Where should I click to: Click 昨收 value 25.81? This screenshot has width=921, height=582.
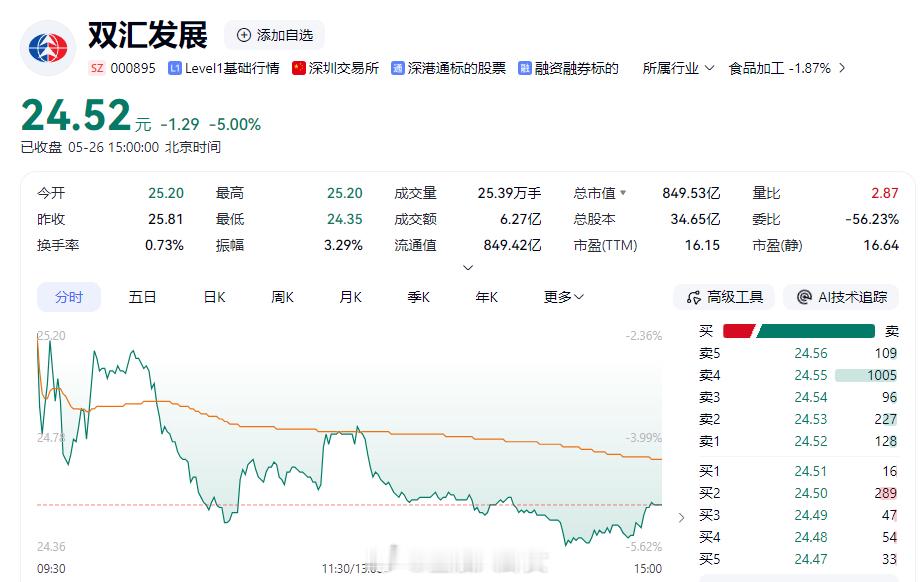coord(166,219)
